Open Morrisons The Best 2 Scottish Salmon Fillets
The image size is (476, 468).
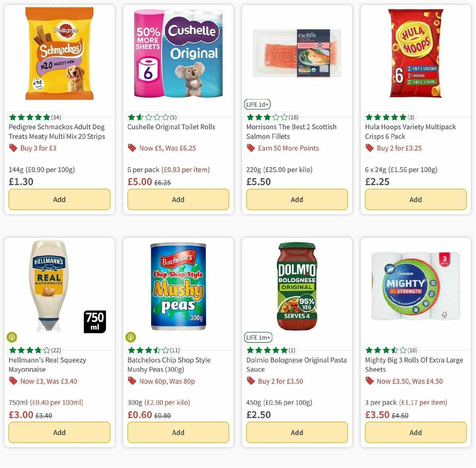291,131
